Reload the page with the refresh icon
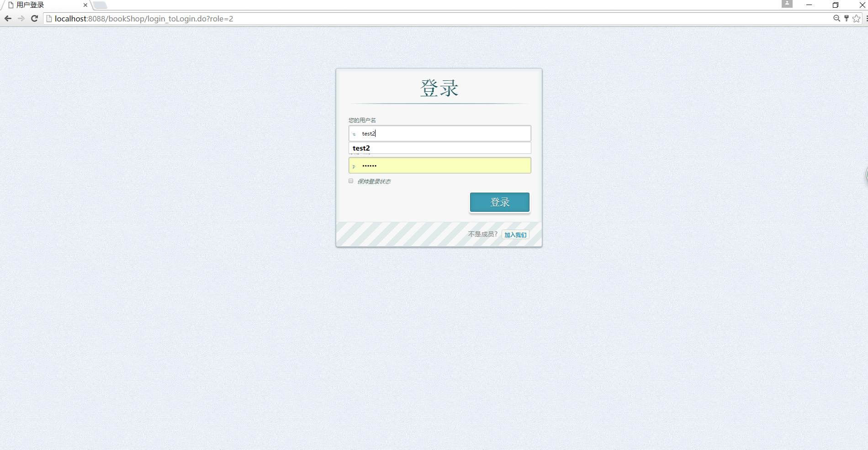Viewport: 868px width, 450px height. point(34,18)
